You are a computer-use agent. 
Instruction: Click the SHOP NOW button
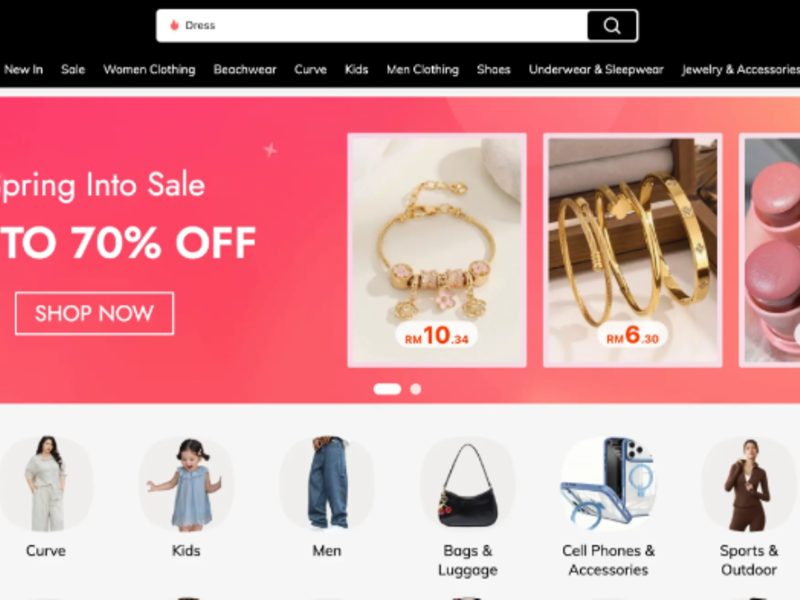coord(94,313)
